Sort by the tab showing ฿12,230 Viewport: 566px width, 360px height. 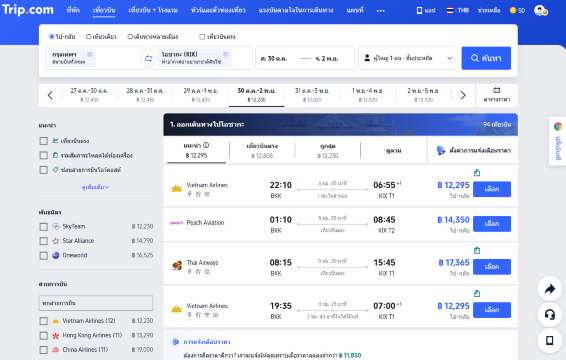(x=328, y=151)
